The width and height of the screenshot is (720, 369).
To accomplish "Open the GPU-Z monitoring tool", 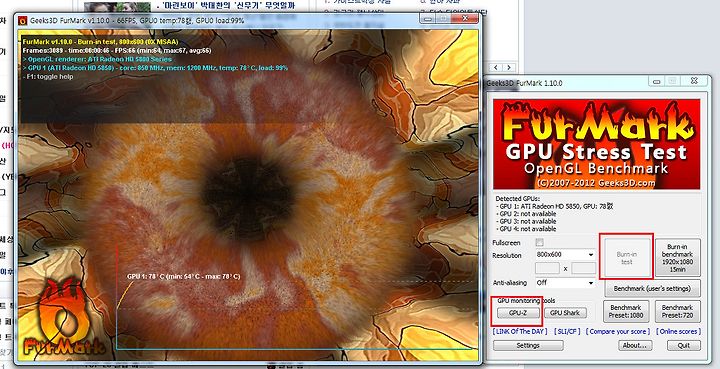I will 518,313.
